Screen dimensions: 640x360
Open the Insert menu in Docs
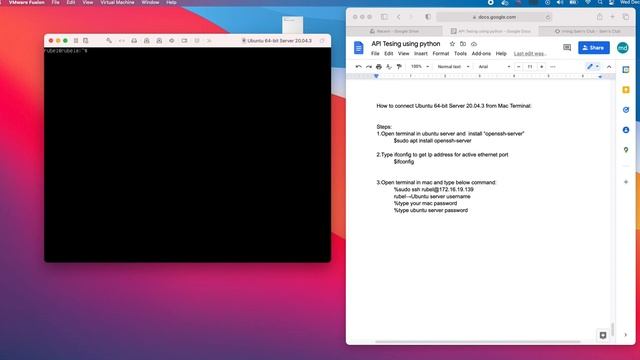point(420,53)
